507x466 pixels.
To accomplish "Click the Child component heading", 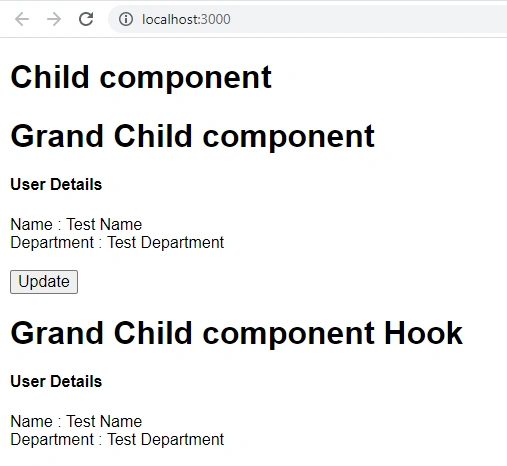I will click(141, 78).
